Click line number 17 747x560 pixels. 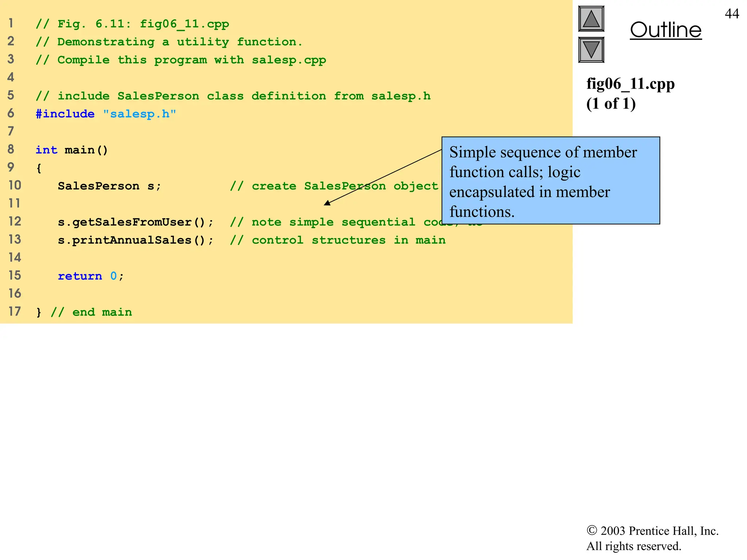[15, 311]
